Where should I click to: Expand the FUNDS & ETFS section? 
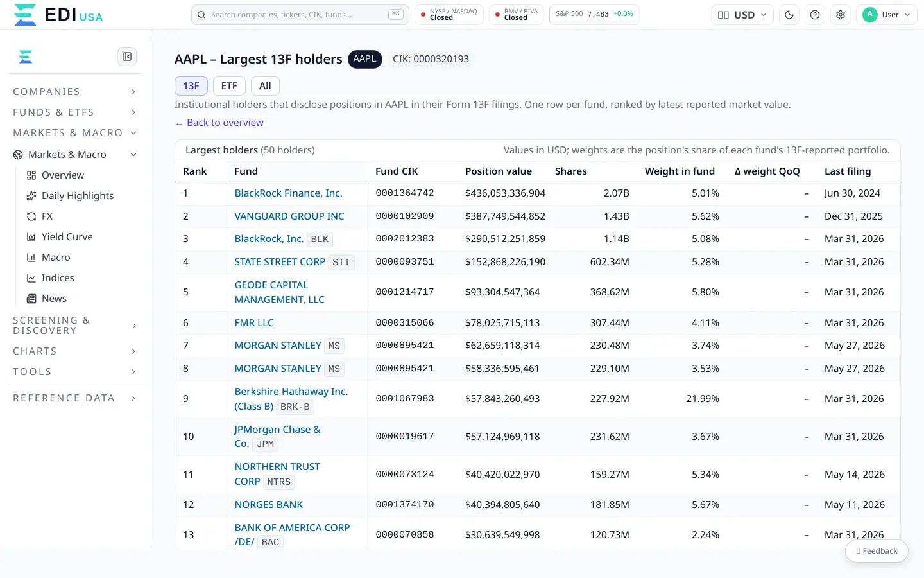click(75, 112)
